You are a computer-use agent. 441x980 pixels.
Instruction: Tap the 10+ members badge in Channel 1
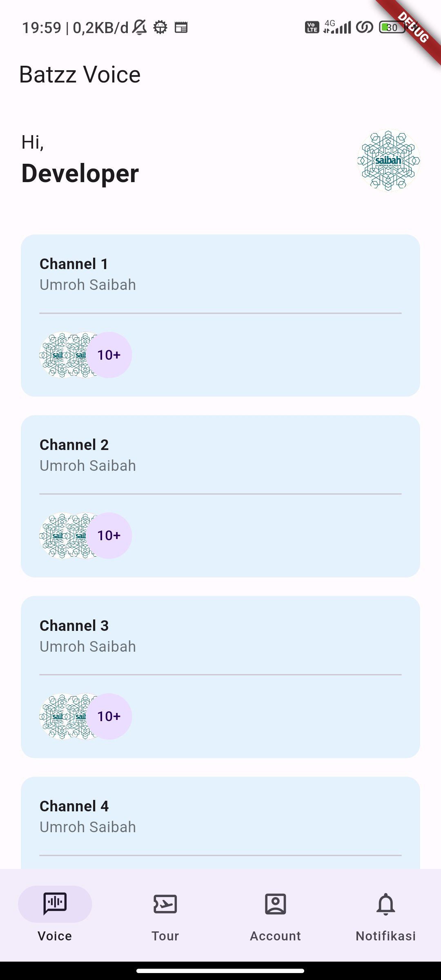(x=109, y=355)
